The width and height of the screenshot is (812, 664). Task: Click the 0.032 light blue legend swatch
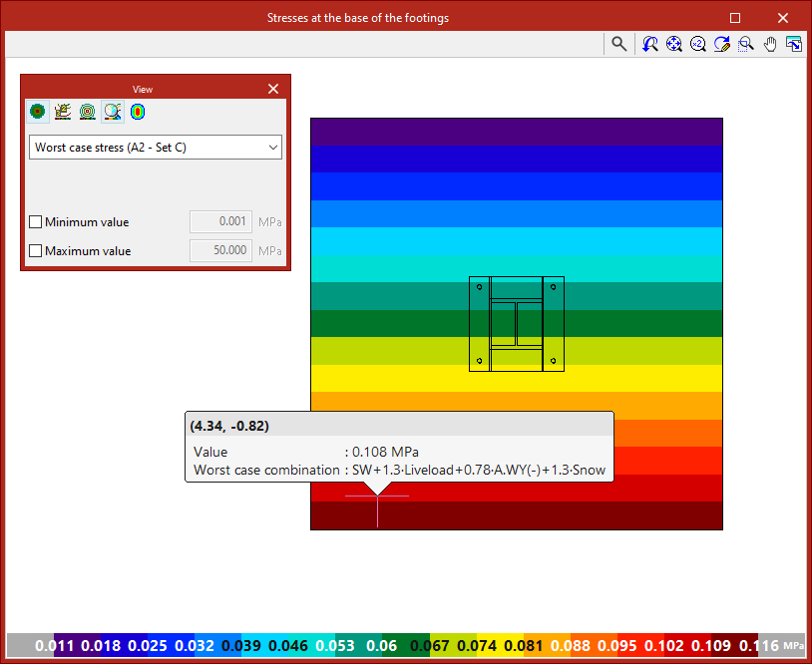pos(218,645)
